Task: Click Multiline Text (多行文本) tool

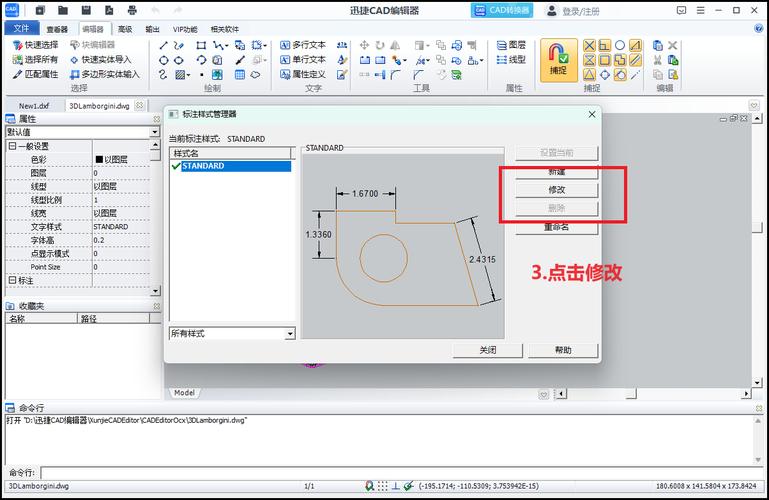Action: [303, 45]
